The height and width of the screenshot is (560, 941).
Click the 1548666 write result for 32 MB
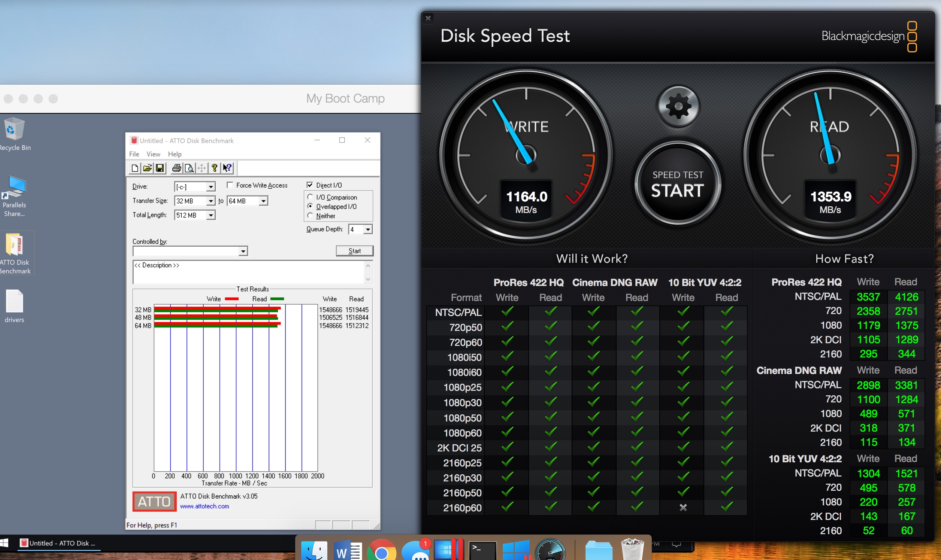click(x=330, y=310)
